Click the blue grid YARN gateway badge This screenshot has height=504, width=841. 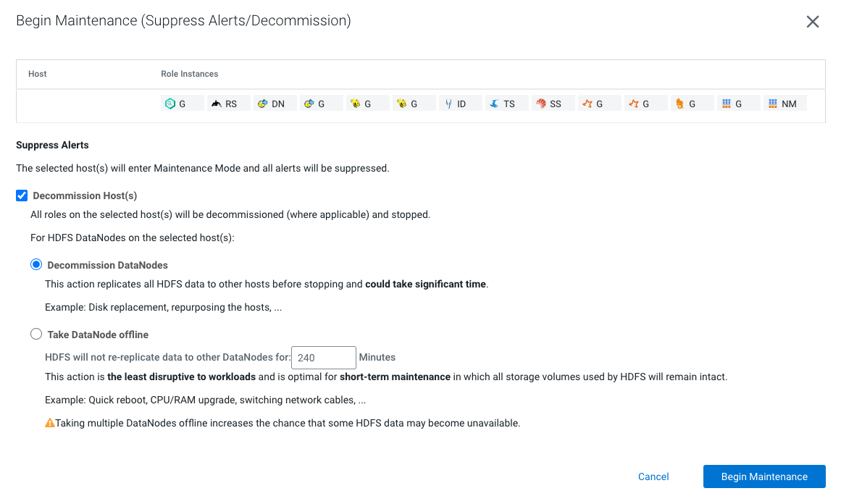click(738, 103)
